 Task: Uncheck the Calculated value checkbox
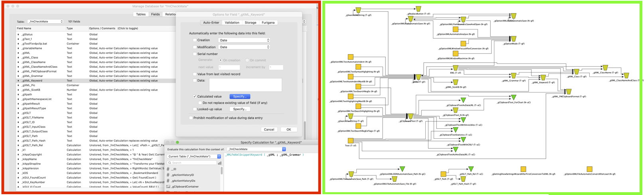point(195,97)
